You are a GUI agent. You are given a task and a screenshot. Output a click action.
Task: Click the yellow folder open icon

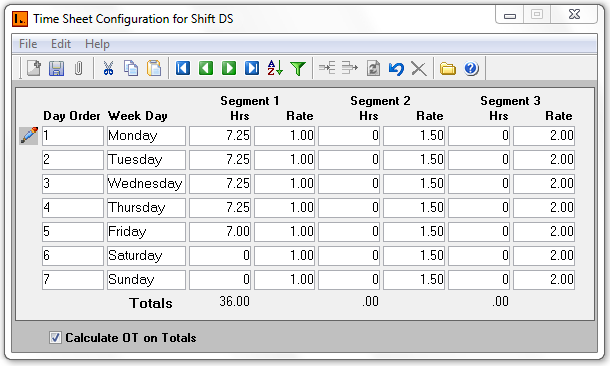pos(448,69)
